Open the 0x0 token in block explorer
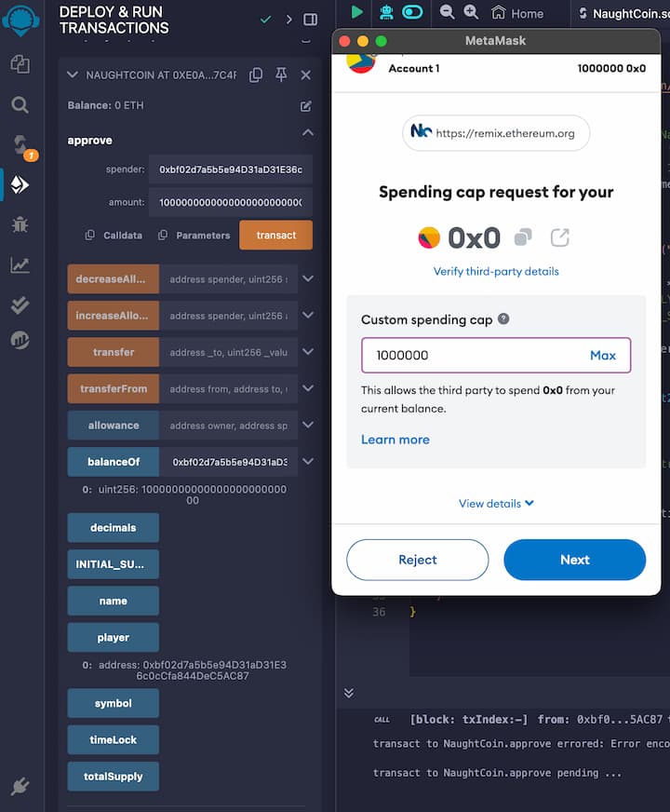The height and width of the screenshot is (812, 670). click(x=560, y=237)
